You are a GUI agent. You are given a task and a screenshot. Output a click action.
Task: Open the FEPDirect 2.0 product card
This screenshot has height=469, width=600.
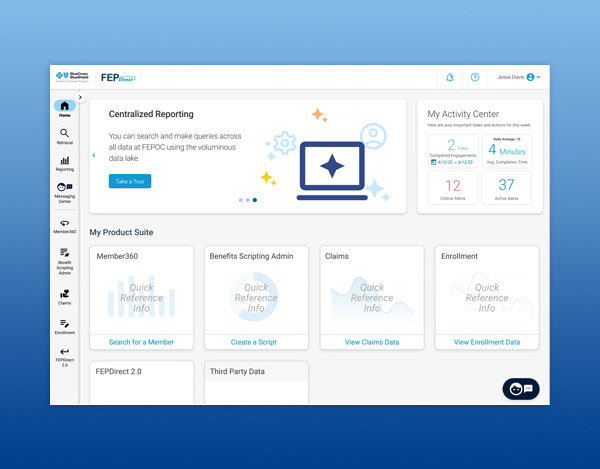click(141, 383)
